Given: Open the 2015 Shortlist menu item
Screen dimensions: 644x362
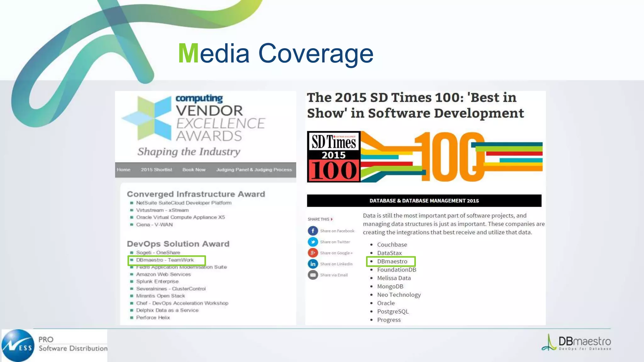Looking at the screenshot, I should click(156, 170).
